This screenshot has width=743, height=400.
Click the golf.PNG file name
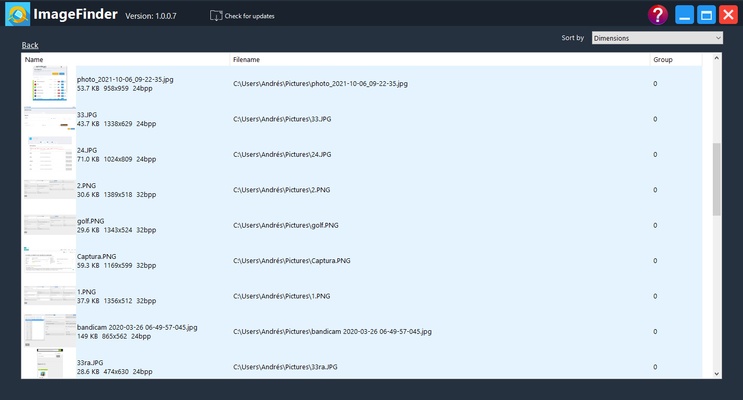point(91,221)
